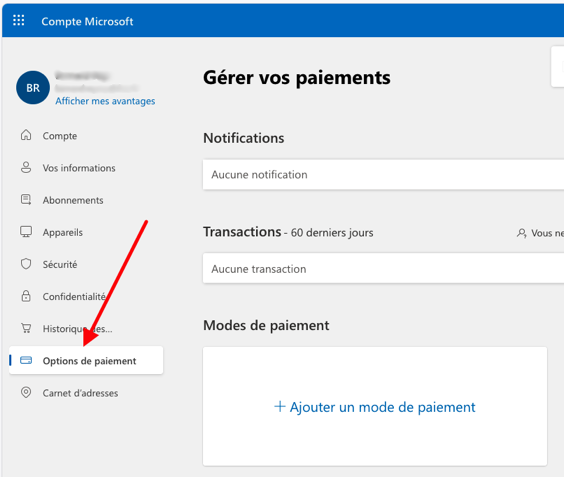564x477 pixels.
Task: Click the person icon beside Vous ne
Action: click(x=522, y=233)
